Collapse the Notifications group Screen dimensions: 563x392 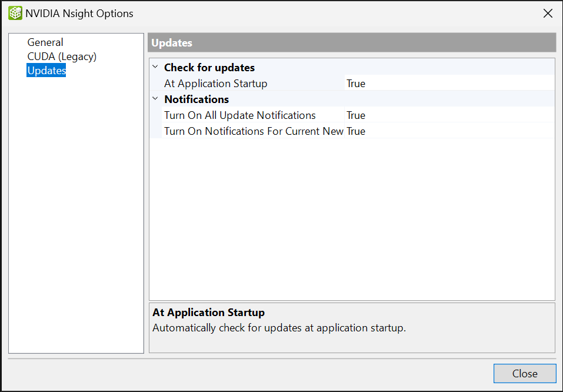click(x=155, y=99)
